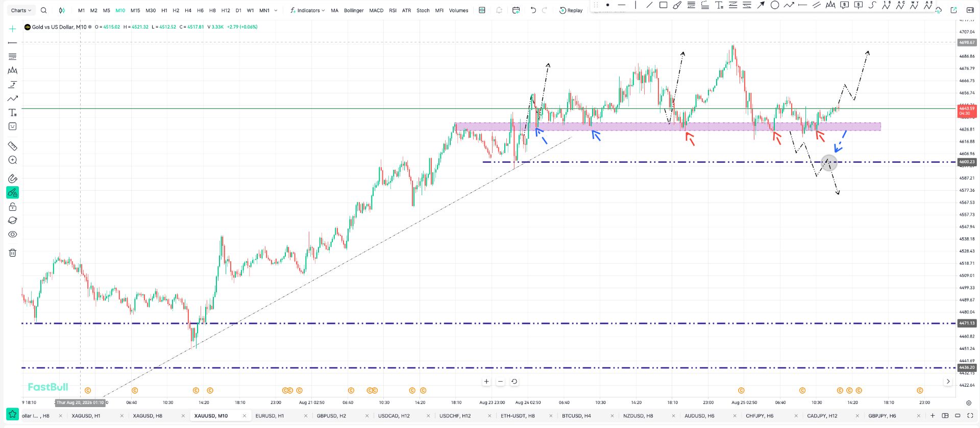Image resolution: width=980 pixels, height=428 pixels.
Task: Open the calendar date range icon
Action: click(516, 10)
